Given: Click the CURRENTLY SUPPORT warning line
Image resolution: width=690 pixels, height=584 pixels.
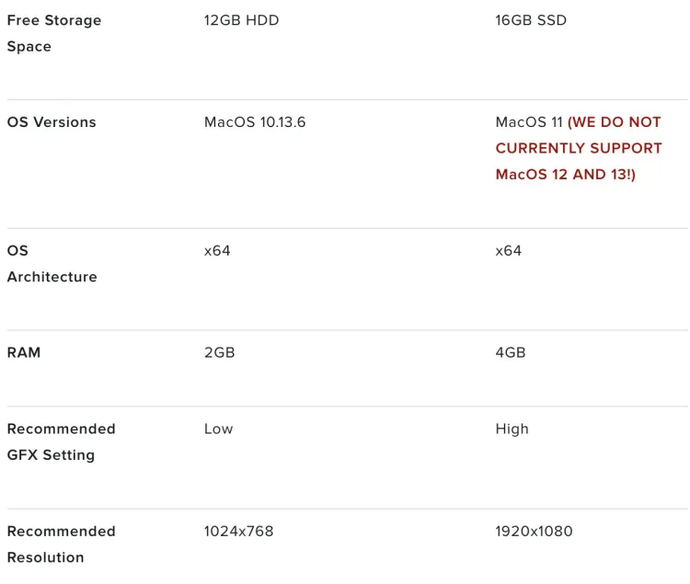Looking at the screenshot, I should click(x=578, y=148).
